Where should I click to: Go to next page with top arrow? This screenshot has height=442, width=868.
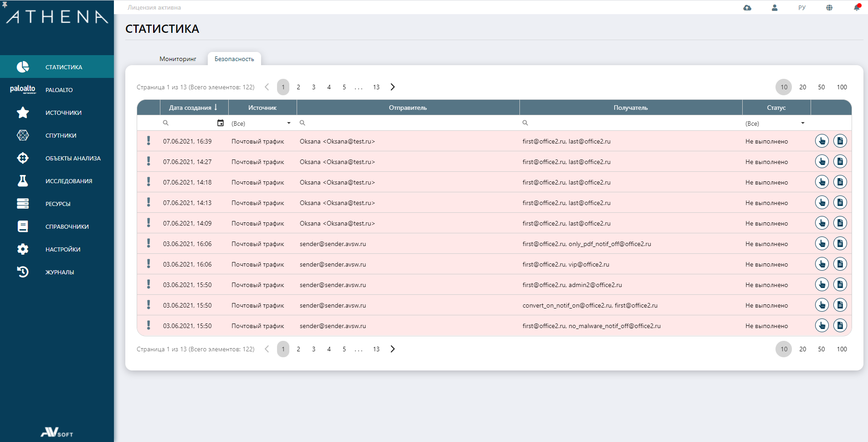coord(393,87)
